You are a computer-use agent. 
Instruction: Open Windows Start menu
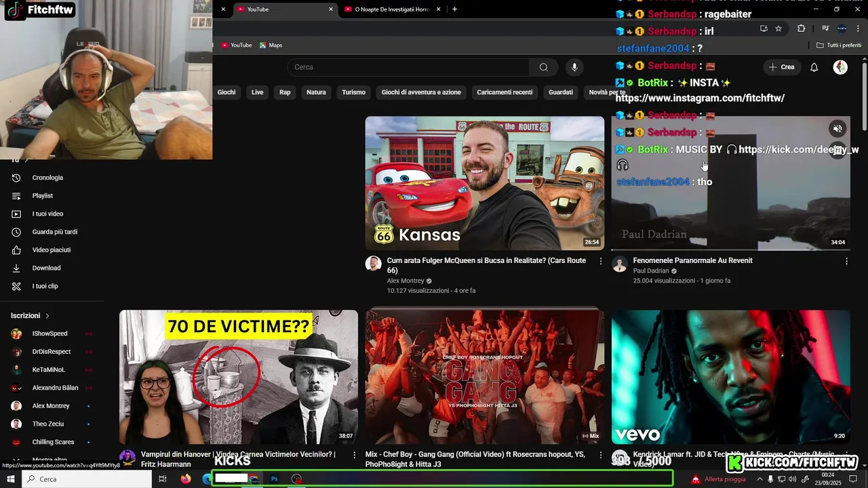click(x=11, y=479)
